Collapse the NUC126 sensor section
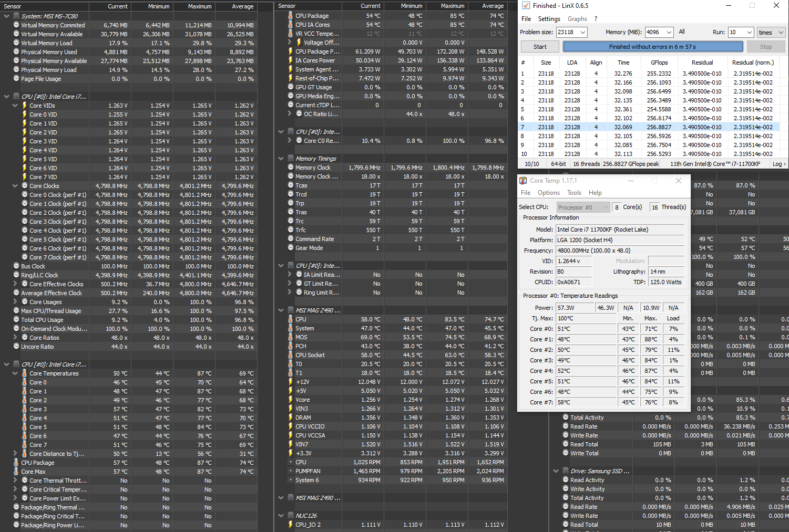Screen dimensions: 789x532 click(281, 516)
